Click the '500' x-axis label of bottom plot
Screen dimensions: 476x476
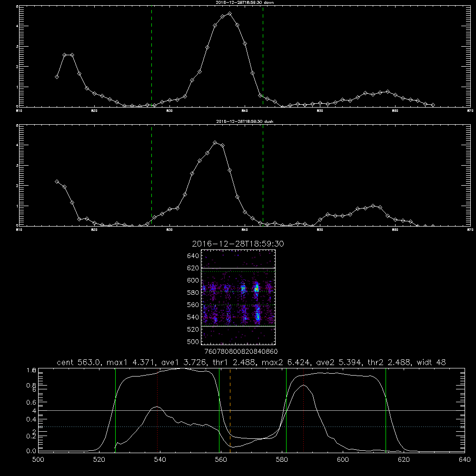tap(38, 460)
